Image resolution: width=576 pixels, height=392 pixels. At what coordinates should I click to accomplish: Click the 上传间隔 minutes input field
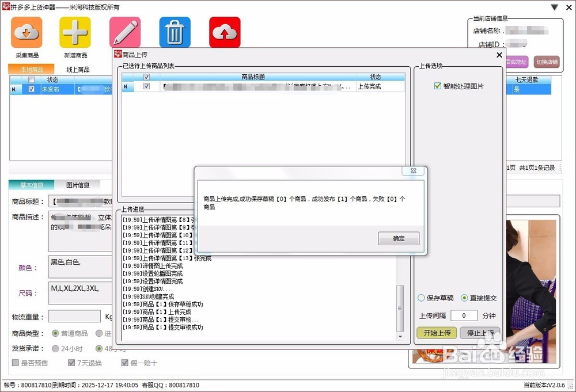[x=464, y=315]
